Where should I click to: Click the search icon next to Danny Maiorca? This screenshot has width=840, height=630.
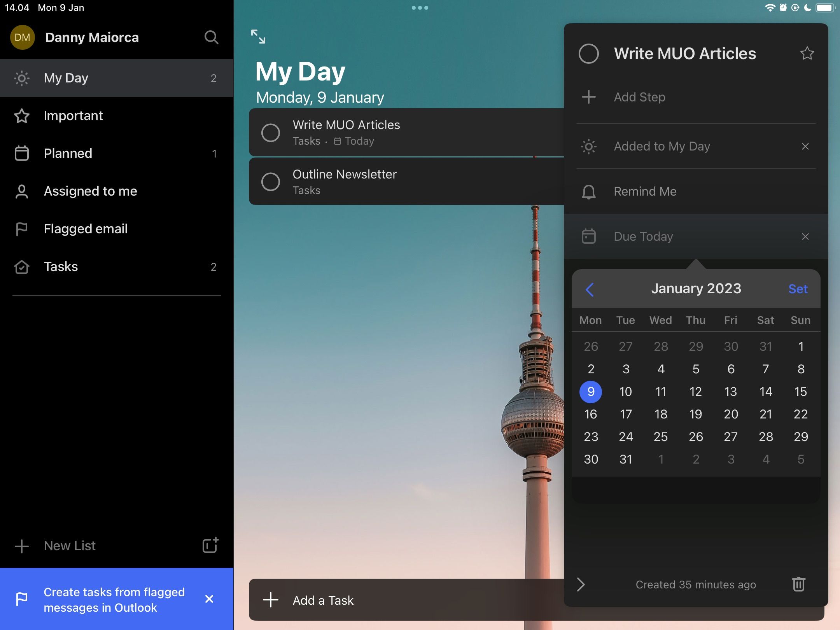tap(211, 38)
